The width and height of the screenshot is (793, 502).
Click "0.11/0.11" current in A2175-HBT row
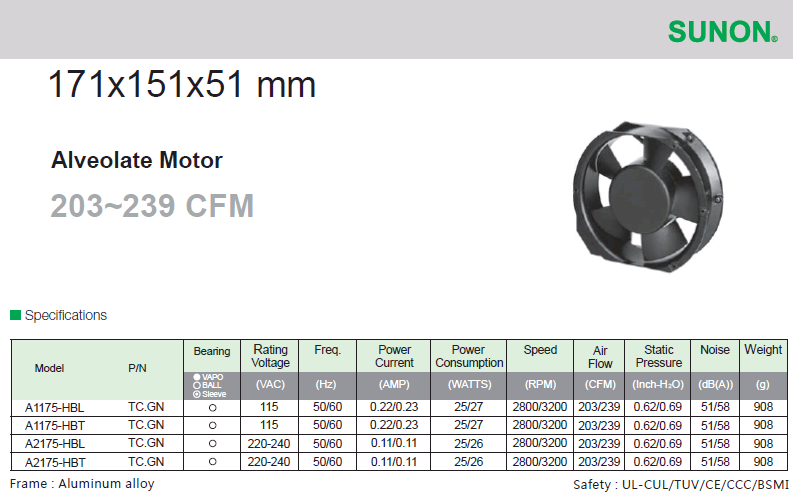pos(394,462)
